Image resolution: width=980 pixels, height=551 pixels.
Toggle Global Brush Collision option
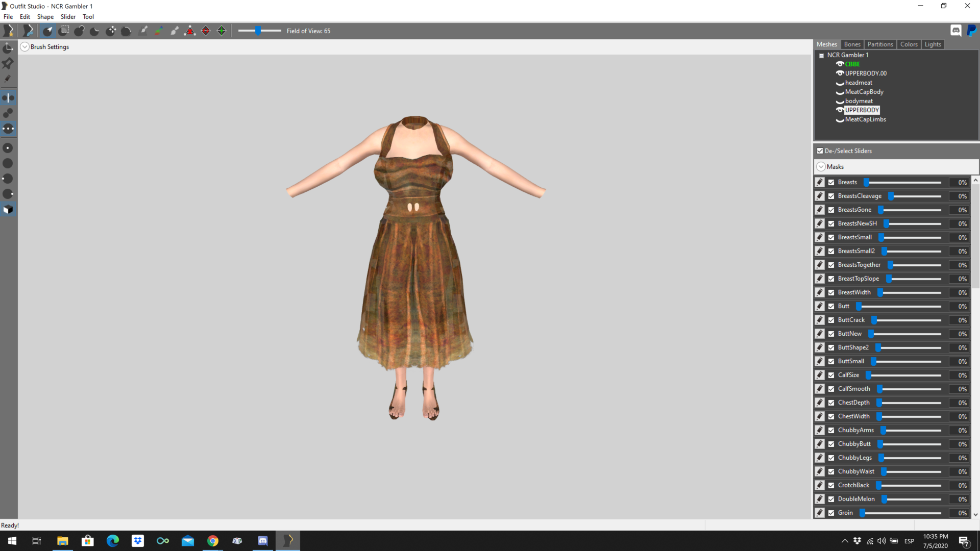8,129
